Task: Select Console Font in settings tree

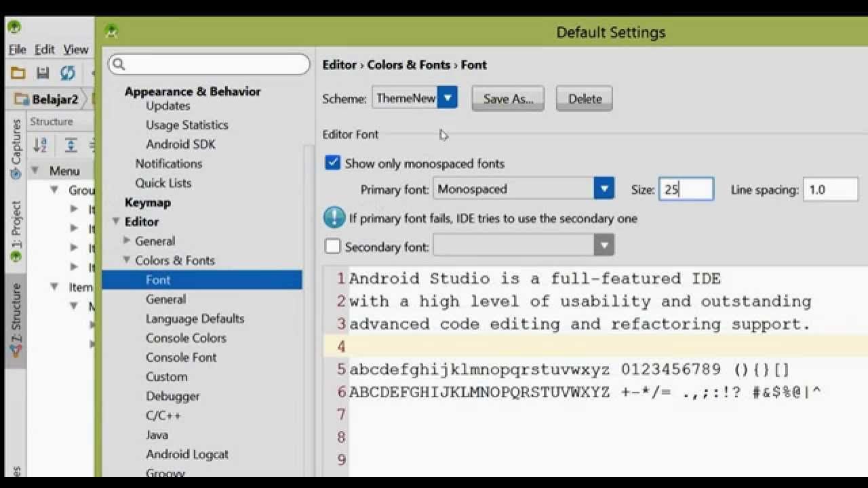Action: point(181,357)
